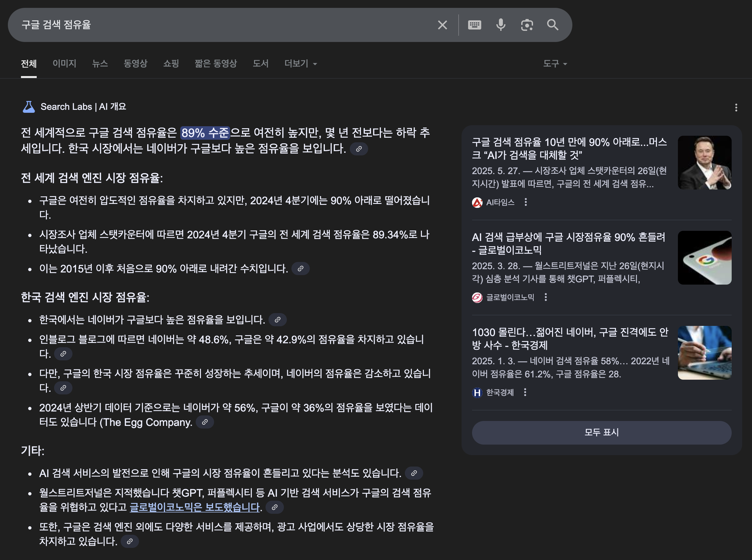Screen dimensions: 752x560
Task: Open source link after the 48.6% Inblog bullet
Action: (63, 354)
